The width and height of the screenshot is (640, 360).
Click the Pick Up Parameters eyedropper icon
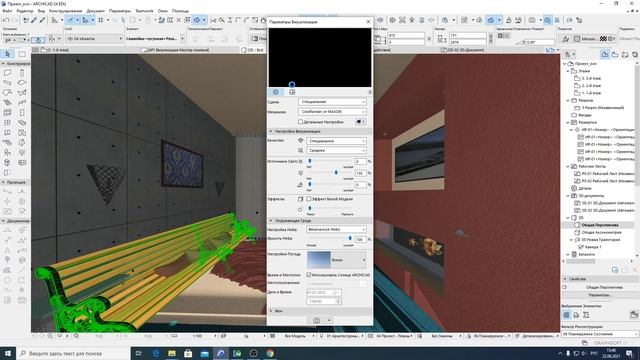[34, 20]
